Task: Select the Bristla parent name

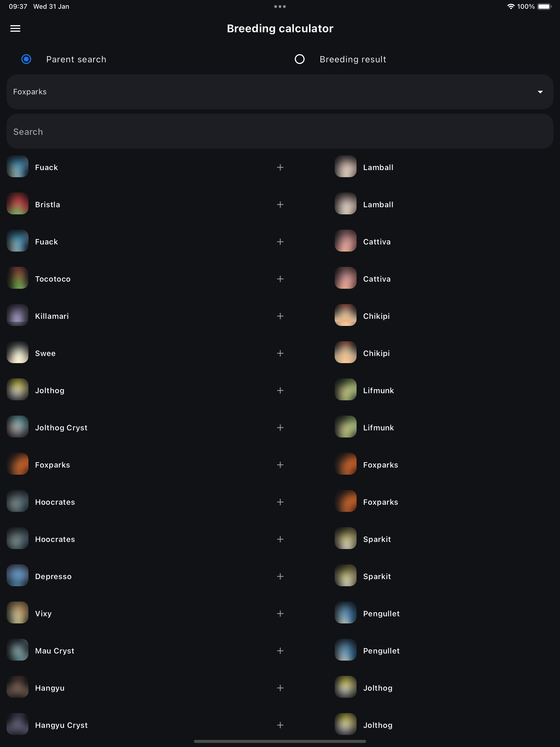Action: tap(48, 205)
